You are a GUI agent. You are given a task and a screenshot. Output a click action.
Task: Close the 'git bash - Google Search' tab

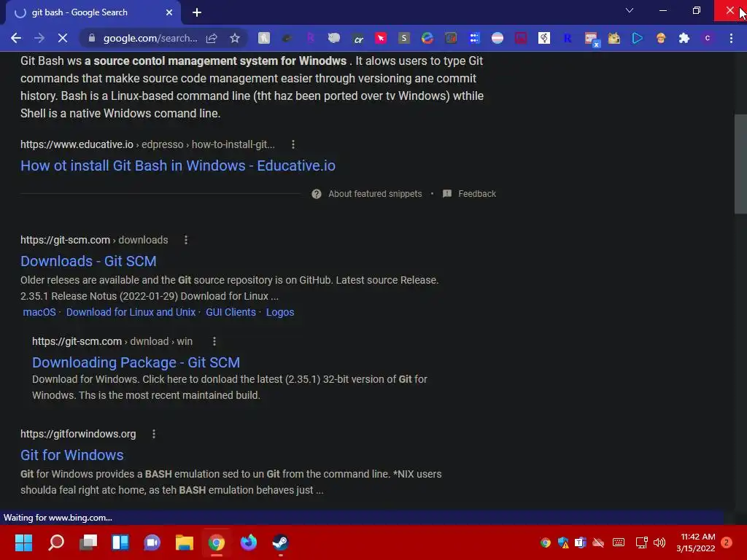(x=169, y=12)
